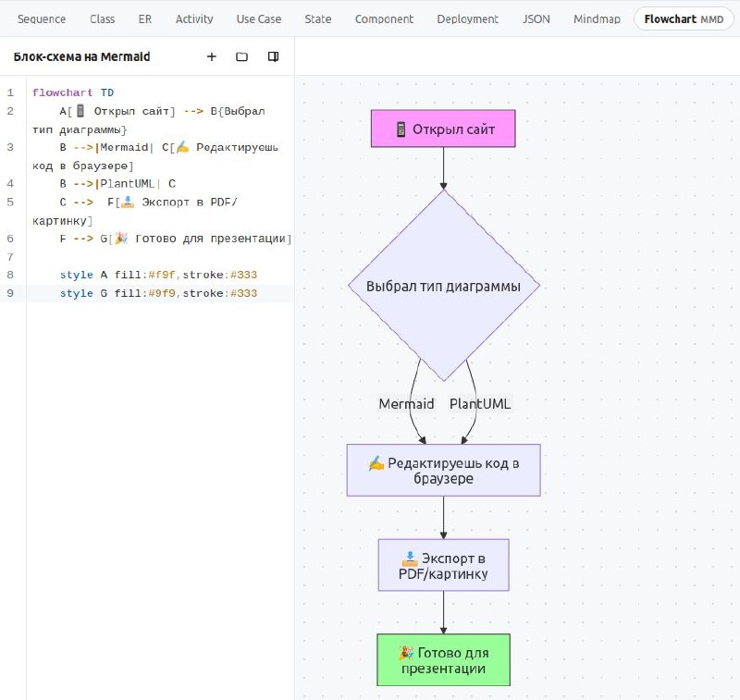The image size is (740, 700).
Task: Select the ER tab
Action: 145,18
